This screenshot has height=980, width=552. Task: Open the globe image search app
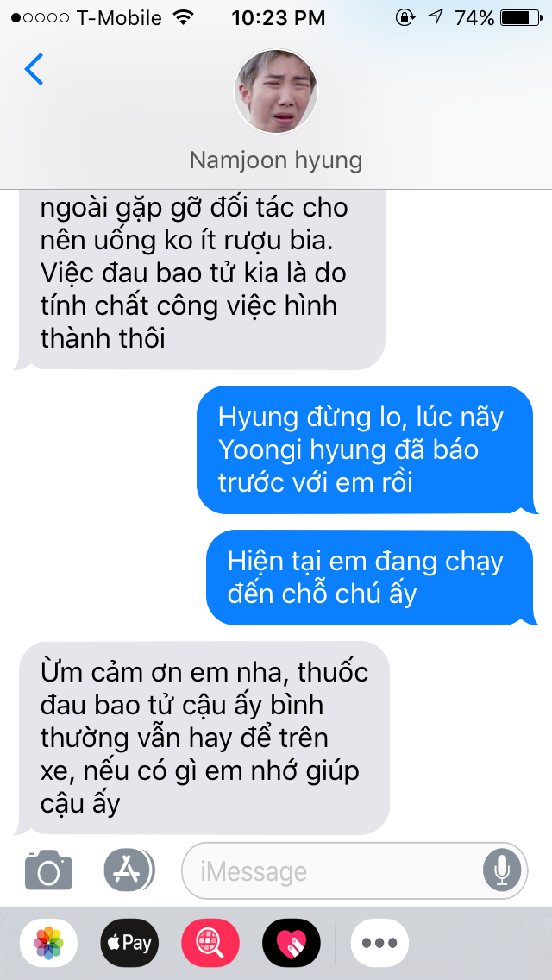point(210,943)
